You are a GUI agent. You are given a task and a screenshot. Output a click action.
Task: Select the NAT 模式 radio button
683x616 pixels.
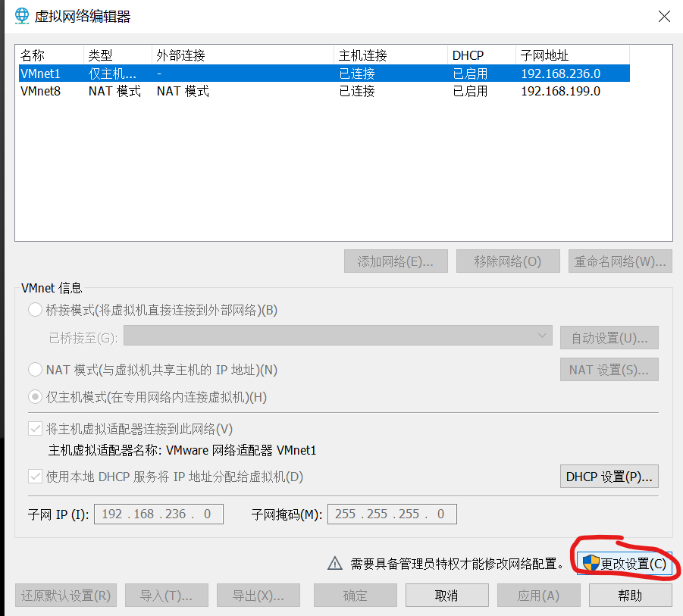click(x=35, y=370)
